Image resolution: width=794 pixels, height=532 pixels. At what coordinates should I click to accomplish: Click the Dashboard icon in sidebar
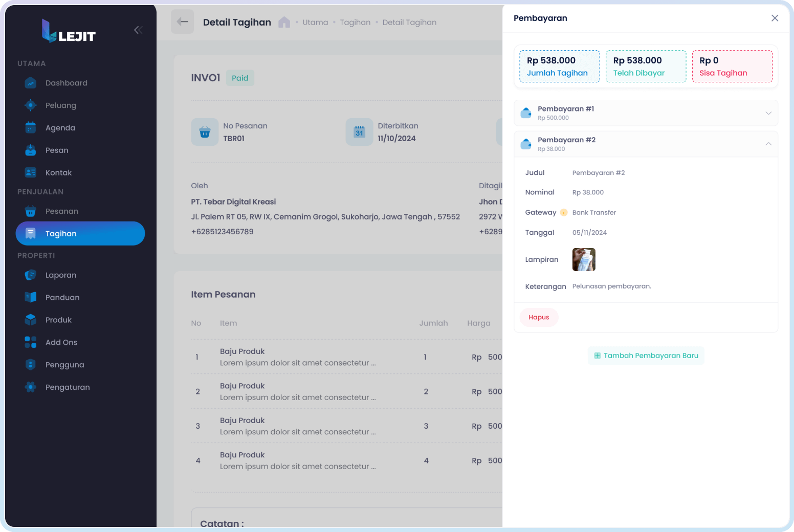(31, 83)
